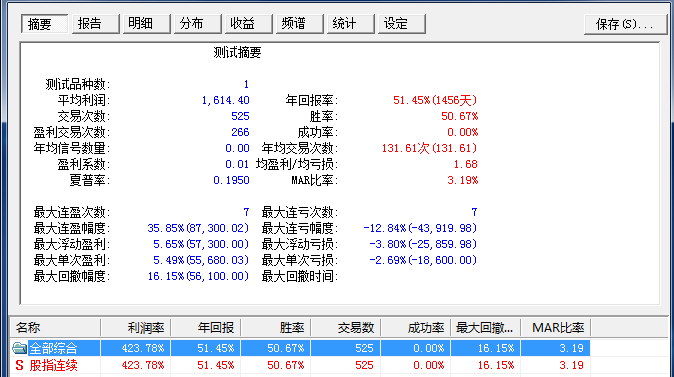Click the 盈利系数 value 0.01
The height and width of the screenshot is (377, 674).
237,164
